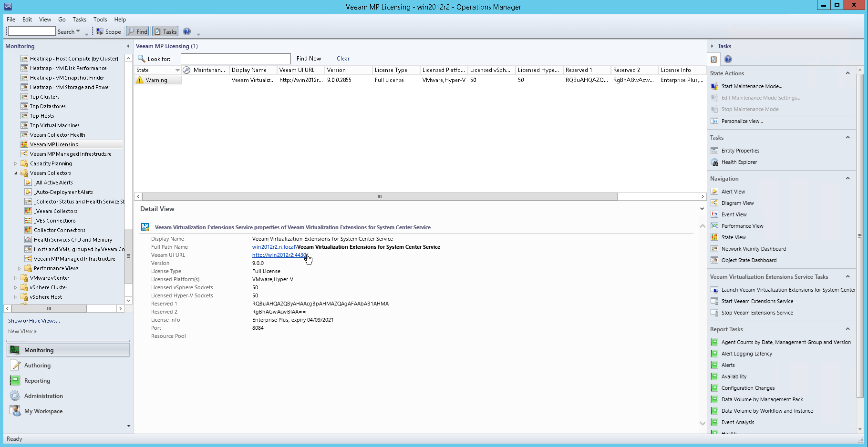
Task: Open the Help menu
Action: [120, 20]
